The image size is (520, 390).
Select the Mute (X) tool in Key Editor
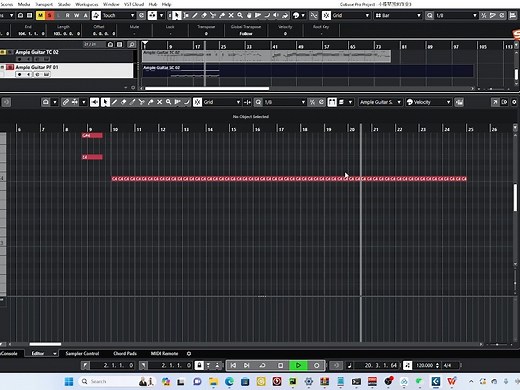pyautogui.click(x=159, y=102)
